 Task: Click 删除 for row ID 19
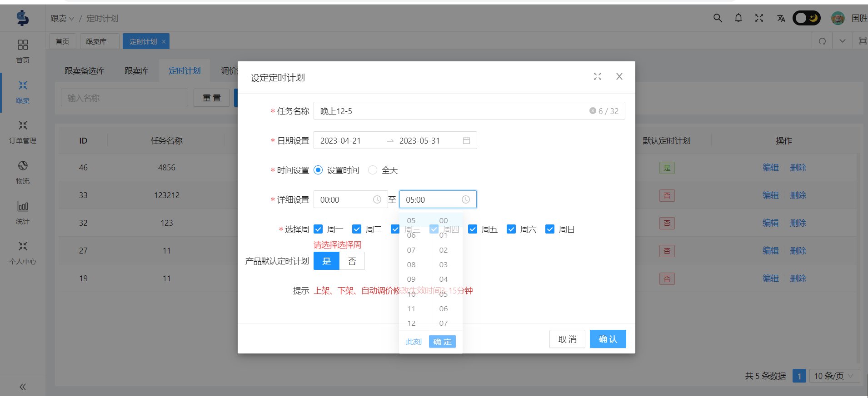[798, 278]
